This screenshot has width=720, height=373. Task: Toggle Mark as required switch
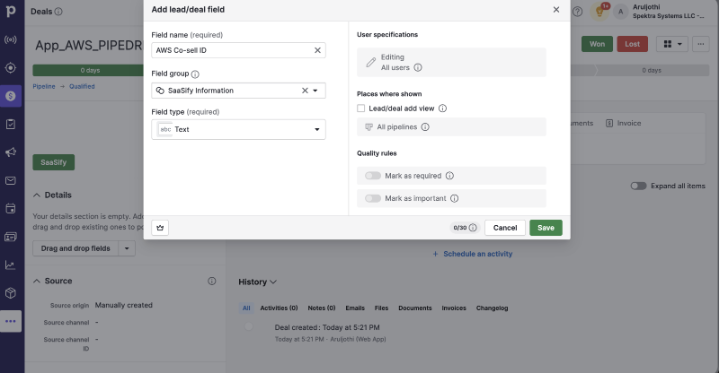tap(373, 176)
